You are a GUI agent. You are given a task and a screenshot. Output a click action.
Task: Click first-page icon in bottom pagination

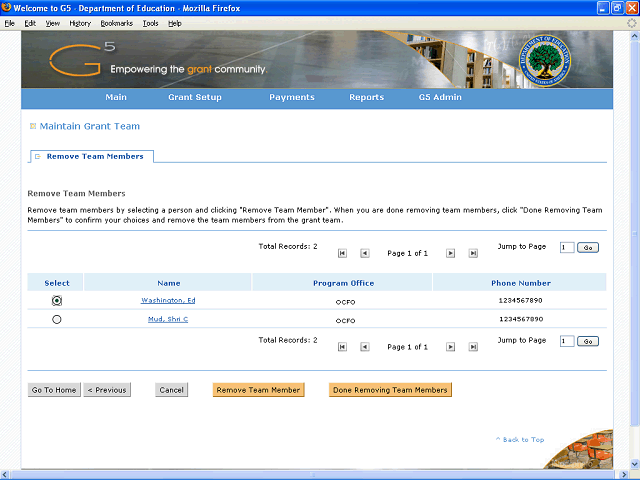pyautogui.click(x=342, y=347)
